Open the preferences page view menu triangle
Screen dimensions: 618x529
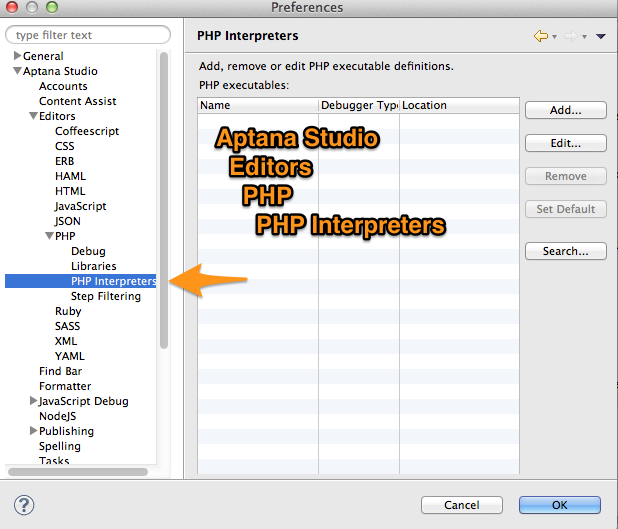point(601,37)
